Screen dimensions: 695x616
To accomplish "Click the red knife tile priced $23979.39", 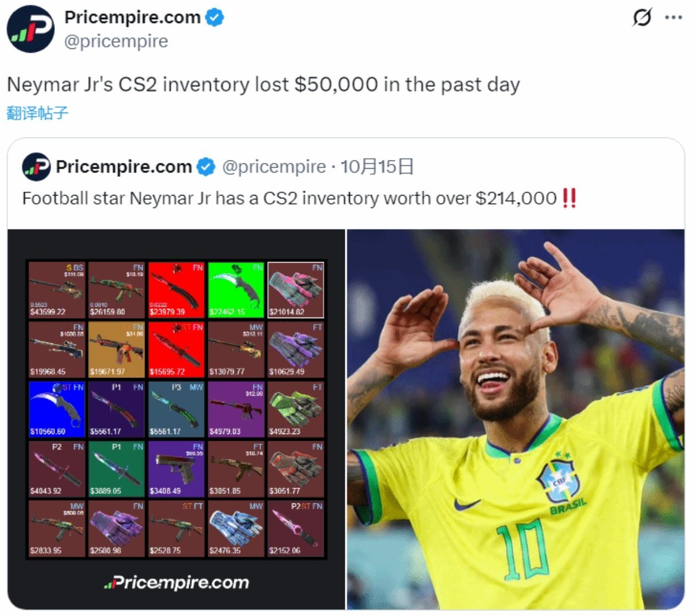I will (x=176, y=290).
